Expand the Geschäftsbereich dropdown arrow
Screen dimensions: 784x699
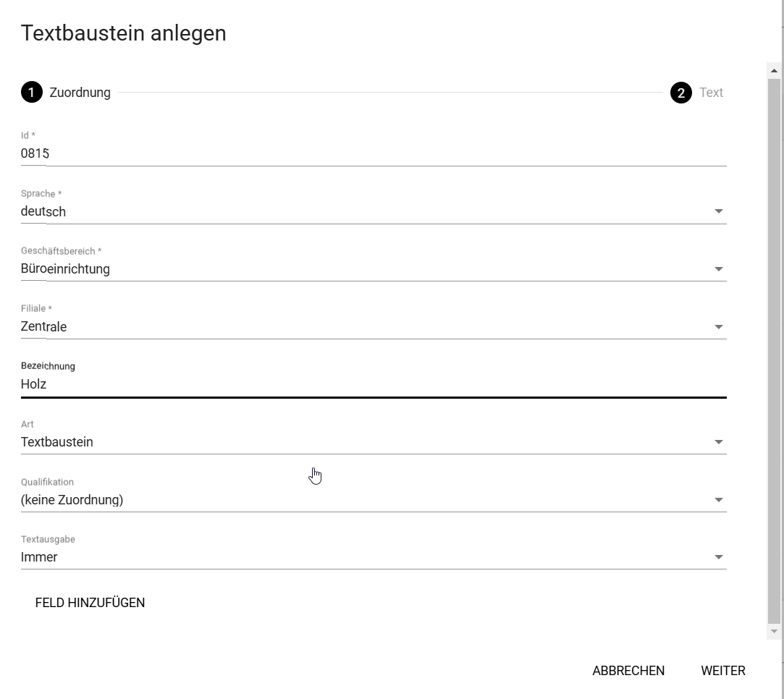[719, 268]
